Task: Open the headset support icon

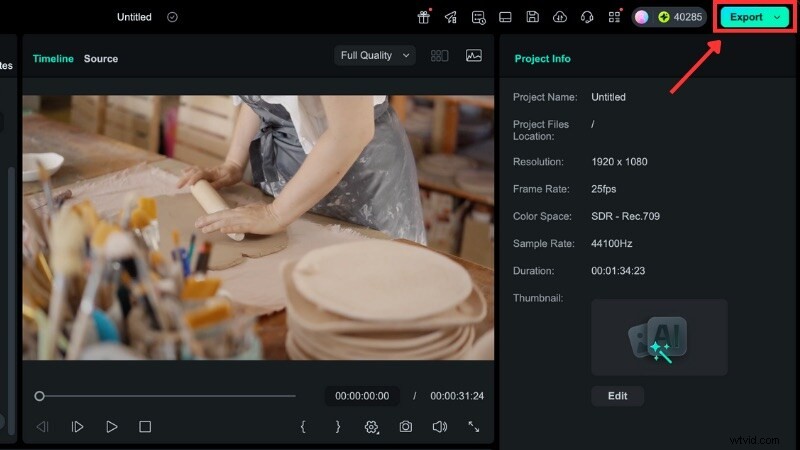Action: tap(587, 17)
